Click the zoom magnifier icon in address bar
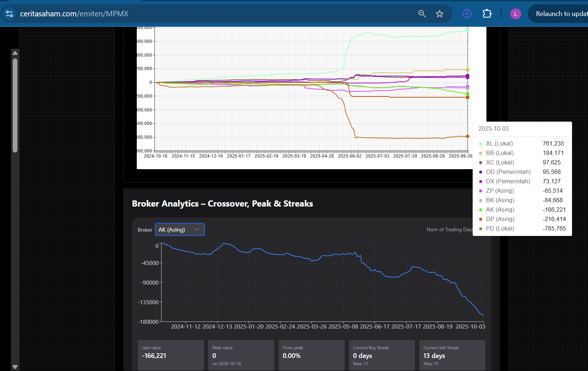The width and height of the screenshot is (588, 371). pos(422,14)
